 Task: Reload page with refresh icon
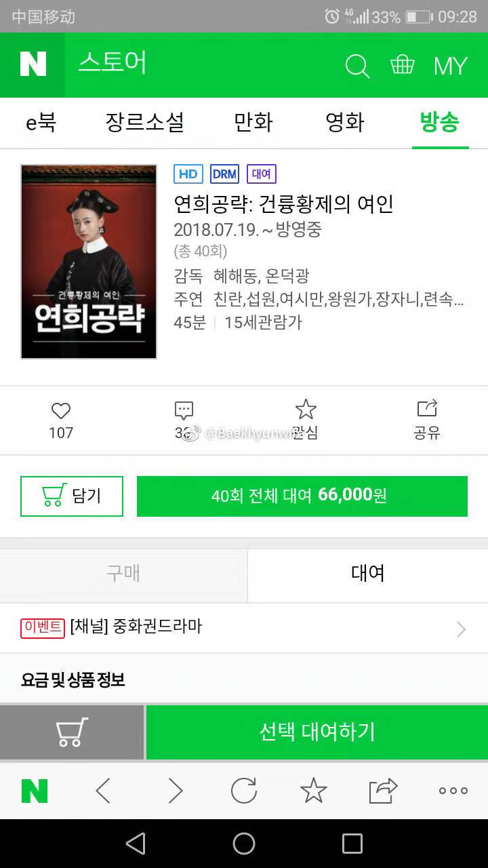[243, 791]
